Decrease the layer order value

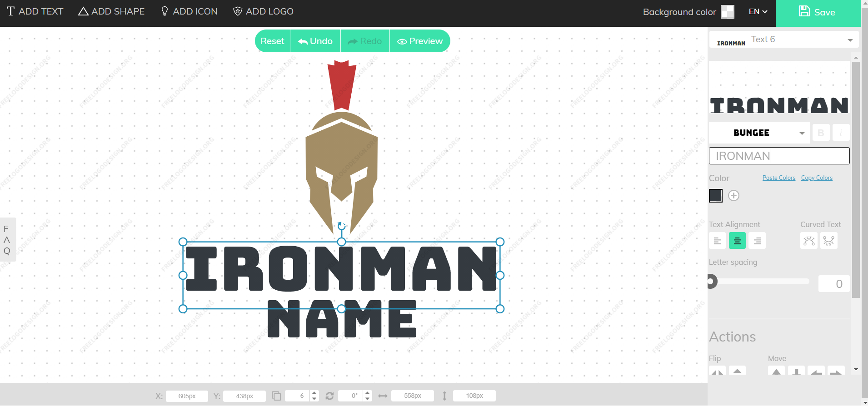(x=314, y=399)
